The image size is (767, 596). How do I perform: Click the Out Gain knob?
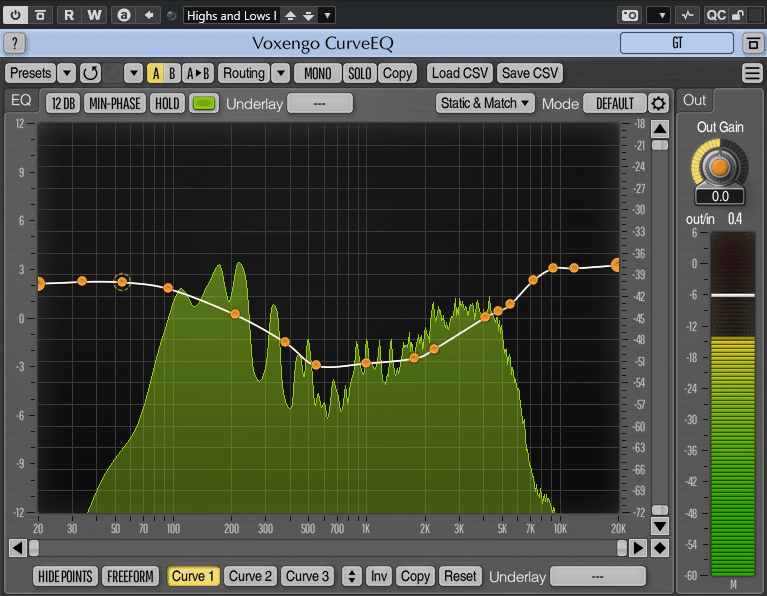point(720,167)
